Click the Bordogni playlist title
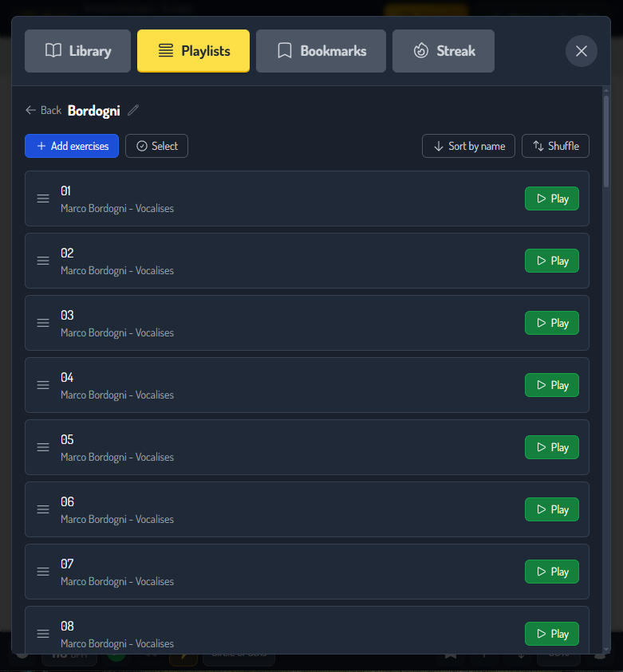Screen dimensions: 623x672 tap(94, 111)
